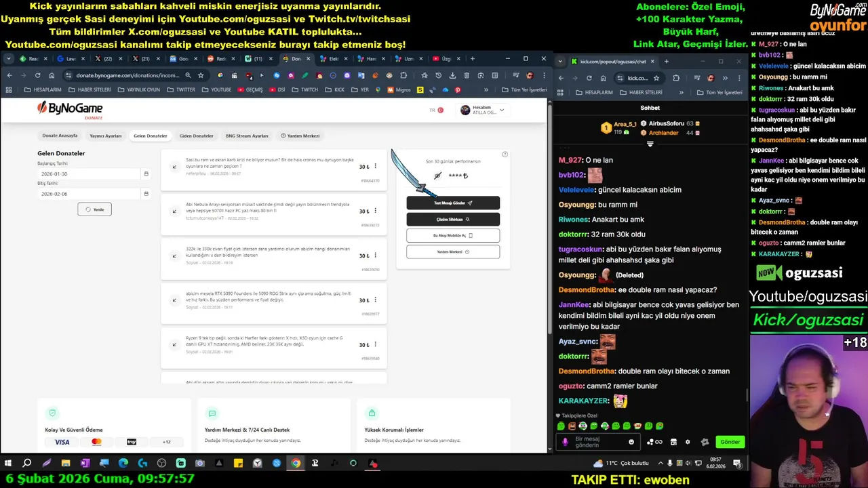
Task: Open emoji picker in Kick chat
Action: click(x=631, y=442)
